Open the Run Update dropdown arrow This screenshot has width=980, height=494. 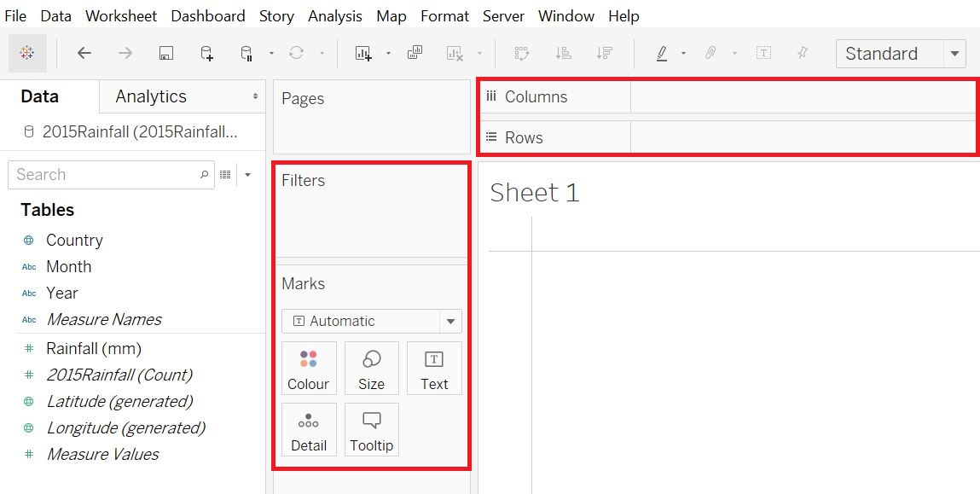[x=322, y=54]
